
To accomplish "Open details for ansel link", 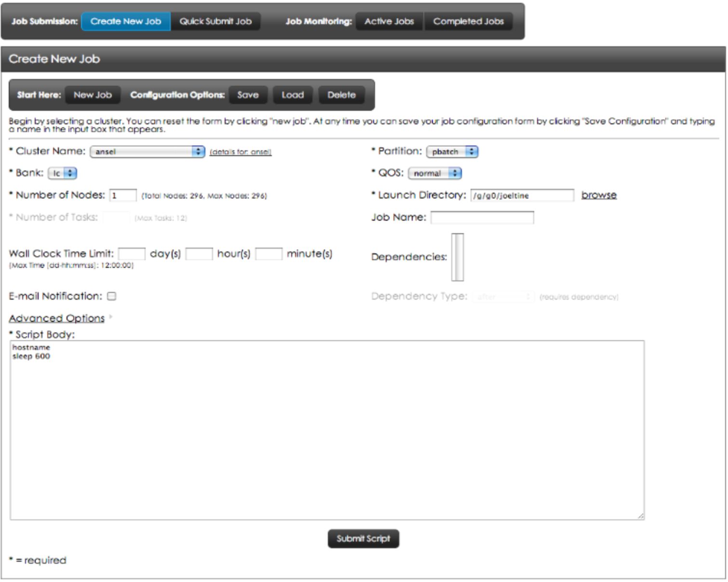I will coord(241,152).
